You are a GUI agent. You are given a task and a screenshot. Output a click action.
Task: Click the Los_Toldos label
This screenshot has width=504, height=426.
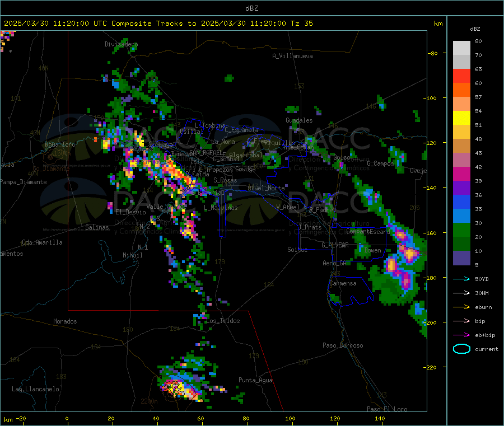pyautogui.click(x=223, y=321)
